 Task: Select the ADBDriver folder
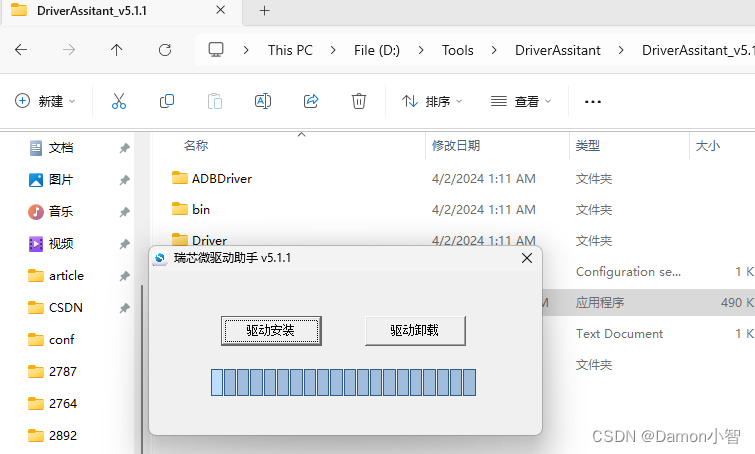(x=221, y=179)
